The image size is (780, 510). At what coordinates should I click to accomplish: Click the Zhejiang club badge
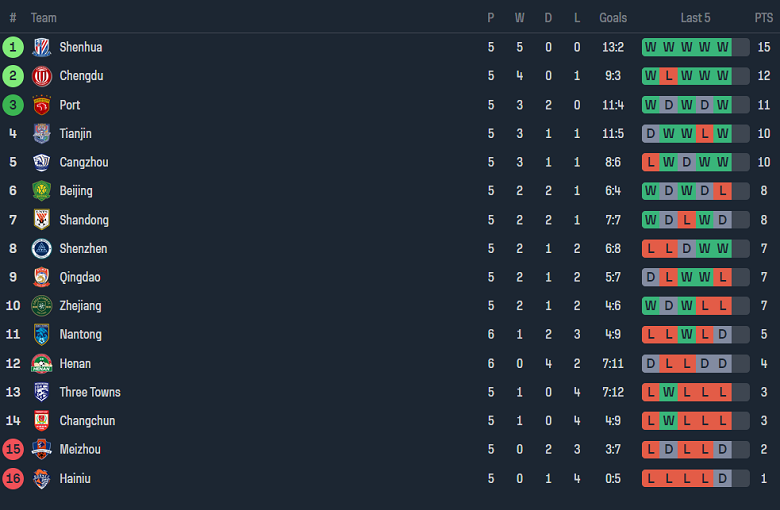[x=42, y=306]
